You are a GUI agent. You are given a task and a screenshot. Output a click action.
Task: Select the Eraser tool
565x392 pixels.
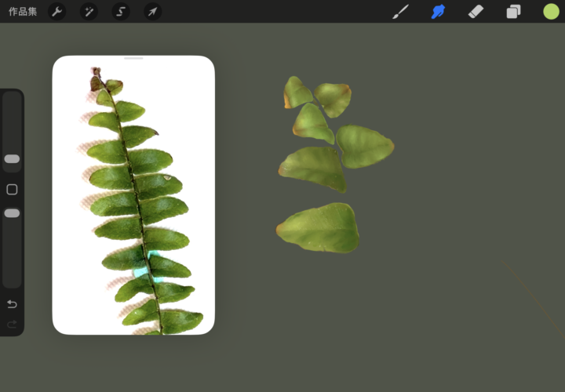(x=476, y=12)
